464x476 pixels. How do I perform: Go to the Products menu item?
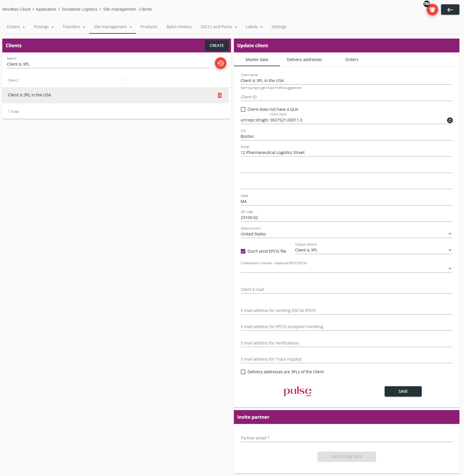click(149, 27)
